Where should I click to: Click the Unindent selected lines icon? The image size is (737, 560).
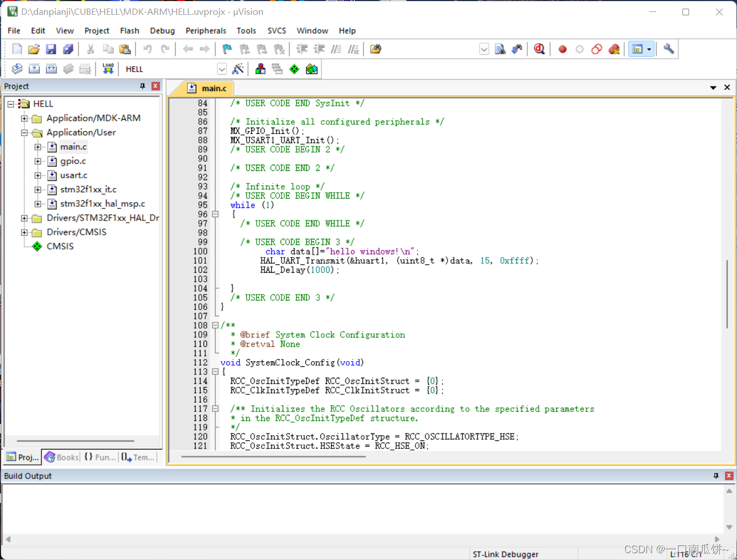click(x=319, y=49)
